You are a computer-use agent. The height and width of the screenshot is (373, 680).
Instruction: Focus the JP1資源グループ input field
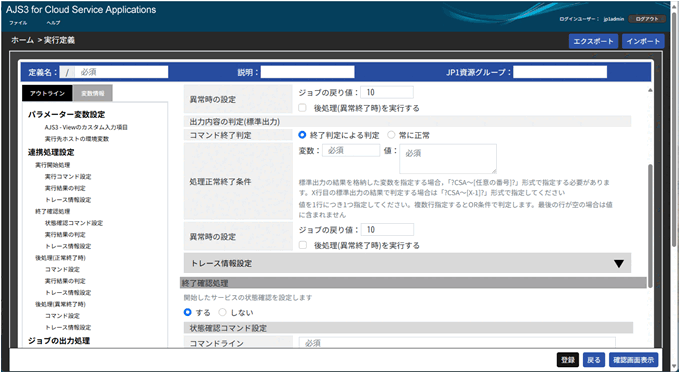[x=560, y=72]
